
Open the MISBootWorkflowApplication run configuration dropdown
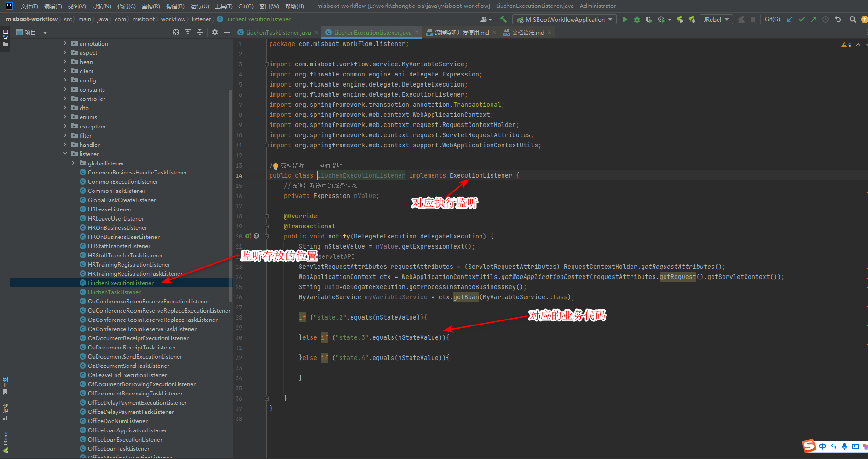point(564,19)
